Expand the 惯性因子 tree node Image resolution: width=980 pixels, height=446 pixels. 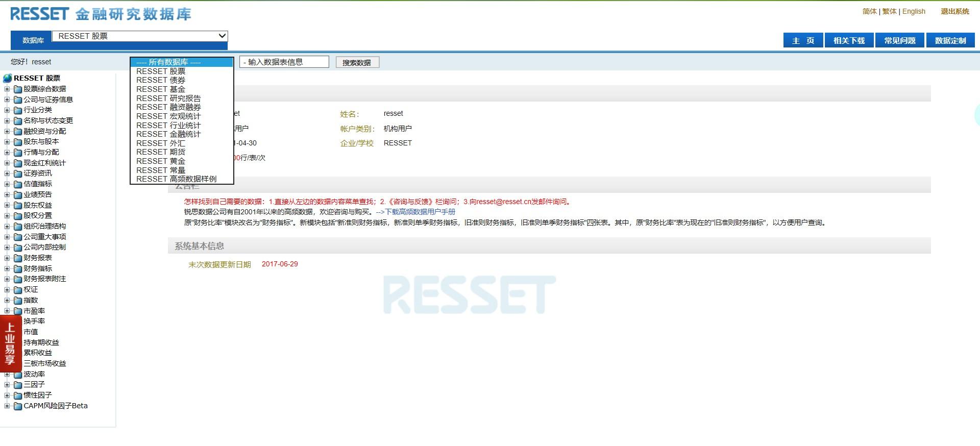click(7, 395)
